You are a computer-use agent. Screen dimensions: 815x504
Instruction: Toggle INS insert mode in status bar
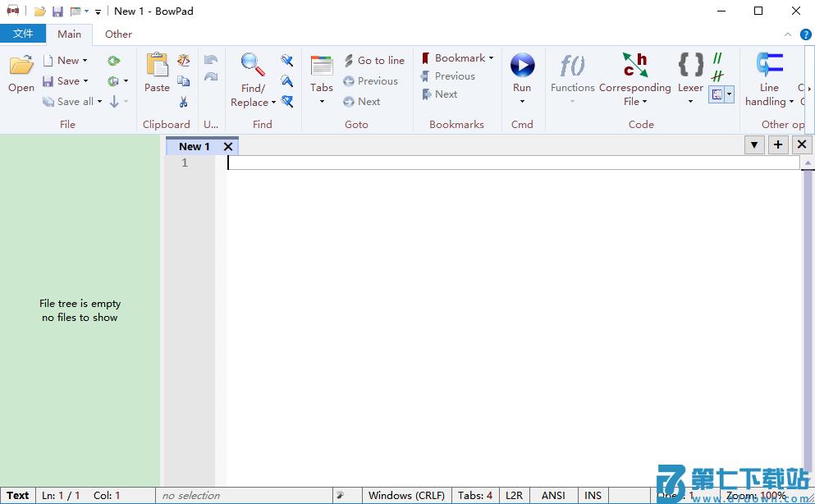[593, 496]
